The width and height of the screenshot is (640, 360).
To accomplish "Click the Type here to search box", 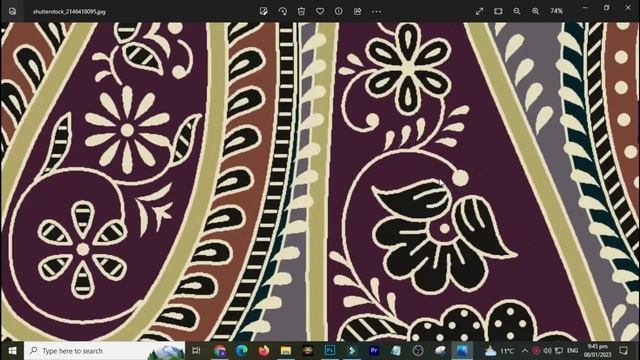I will (104, 351).
